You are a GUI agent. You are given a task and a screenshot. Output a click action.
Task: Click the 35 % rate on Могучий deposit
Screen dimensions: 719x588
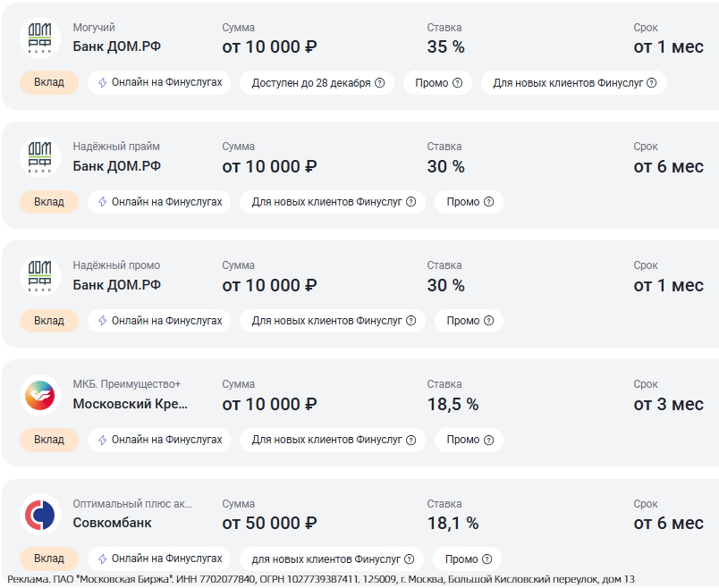click(x=445, y=47)
